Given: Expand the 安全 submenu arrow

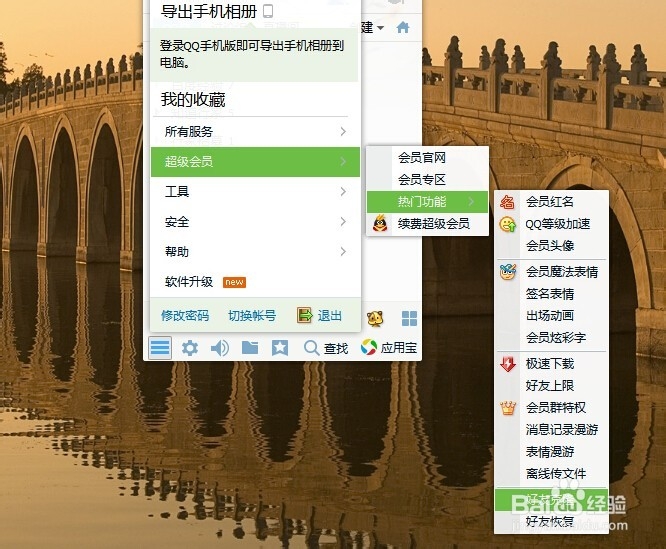Looking at the screenshot, I should point(343,222).
